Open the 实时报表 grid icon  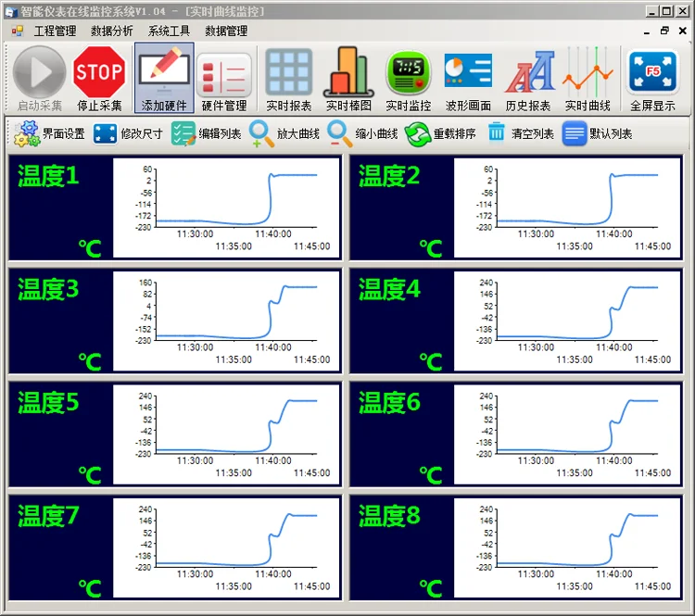[x=288, y=72]
